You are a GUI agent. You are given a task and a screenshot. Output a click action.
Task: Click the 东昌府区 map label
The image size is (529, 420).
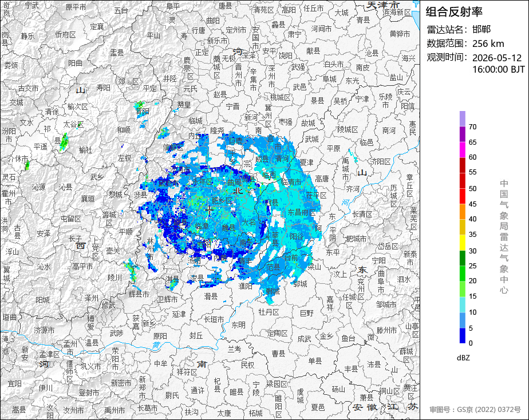[x=301, y=213]
